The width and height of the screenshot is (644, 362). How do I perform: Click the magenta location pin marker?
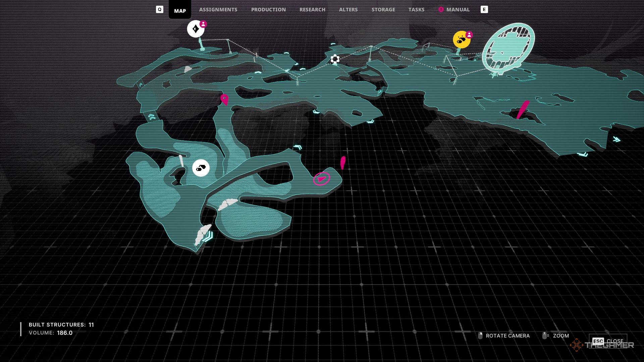(224, 100)
